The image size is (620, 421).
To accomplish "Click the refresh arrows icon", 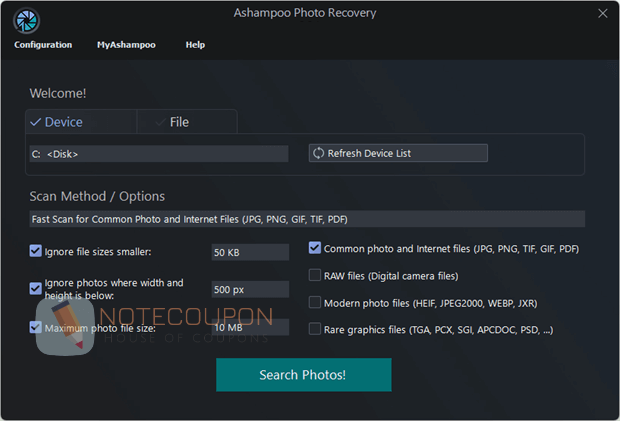I will point(318,153).
